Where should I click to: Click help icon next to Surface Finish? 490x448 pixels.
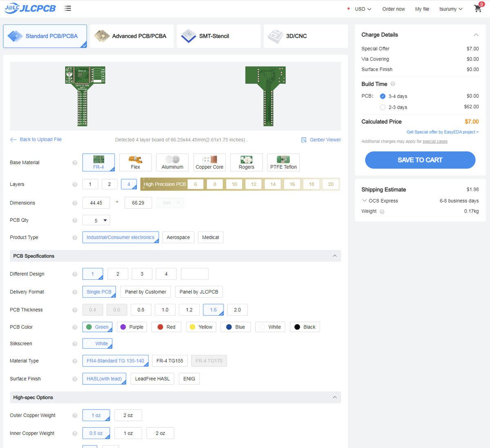75,379
